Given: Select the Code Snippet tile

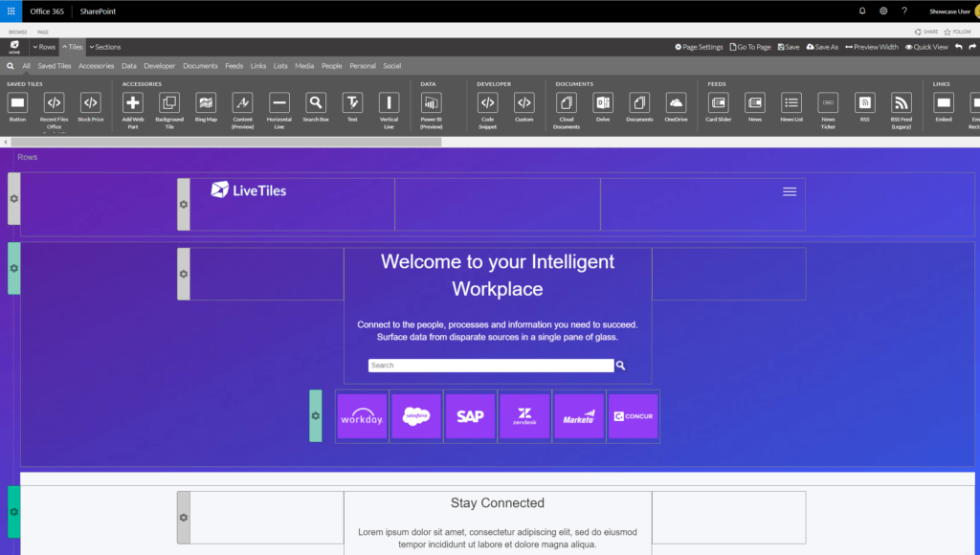Looking at the screenshot, I should click(x=487, y=103).
